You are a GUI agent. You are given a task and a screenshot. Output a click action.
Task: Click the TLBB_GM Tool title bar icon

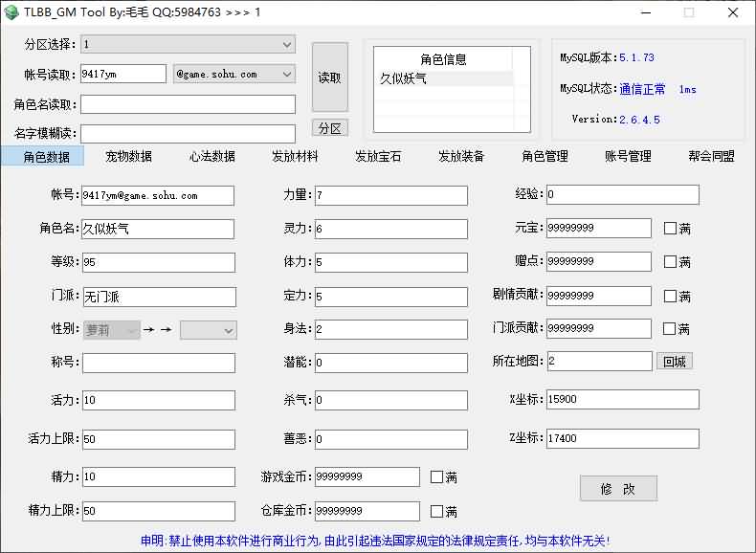tap(11, 12)
